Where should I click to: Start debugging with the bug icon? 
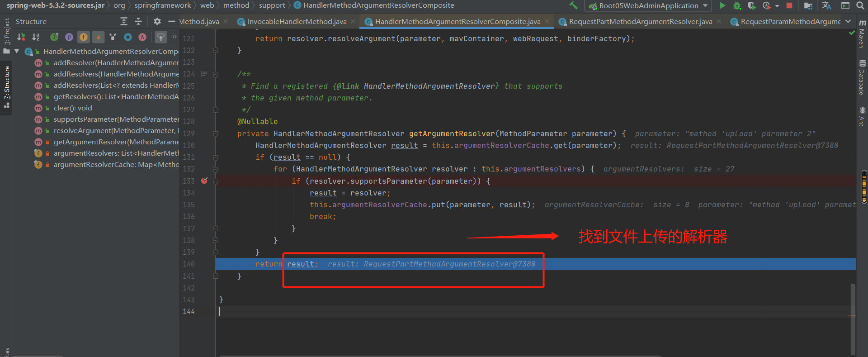737,5
